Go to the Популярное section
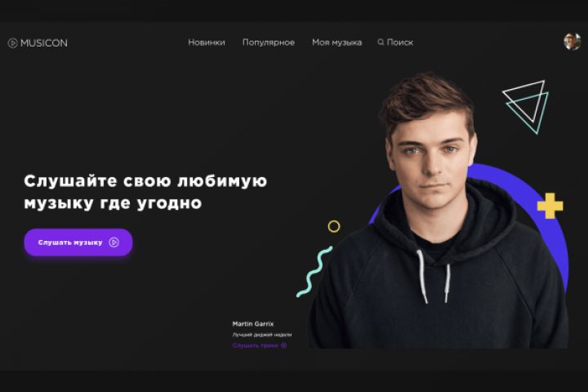588x392 pixels. [269, 42]
